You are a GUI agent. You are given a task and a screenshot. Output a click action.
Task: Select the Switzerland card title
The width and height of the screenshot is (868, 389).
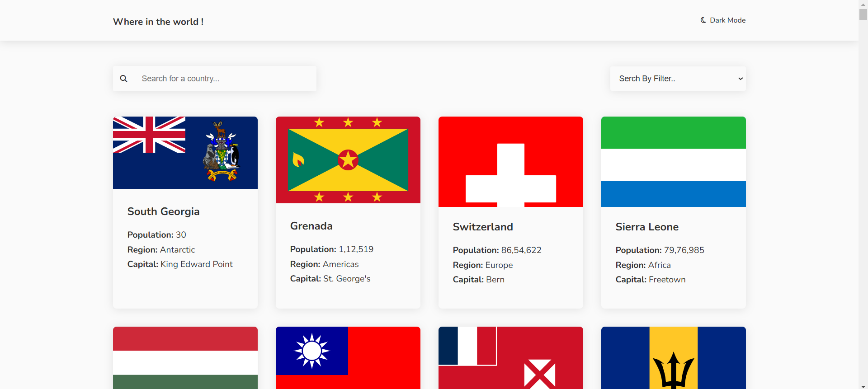tap(483, 227)
